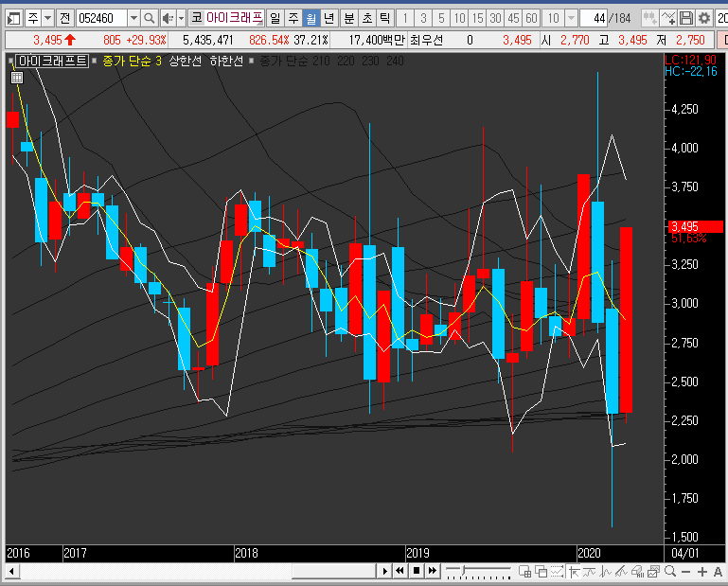Click the chart zoom slider handle

[x=463, y=571]
